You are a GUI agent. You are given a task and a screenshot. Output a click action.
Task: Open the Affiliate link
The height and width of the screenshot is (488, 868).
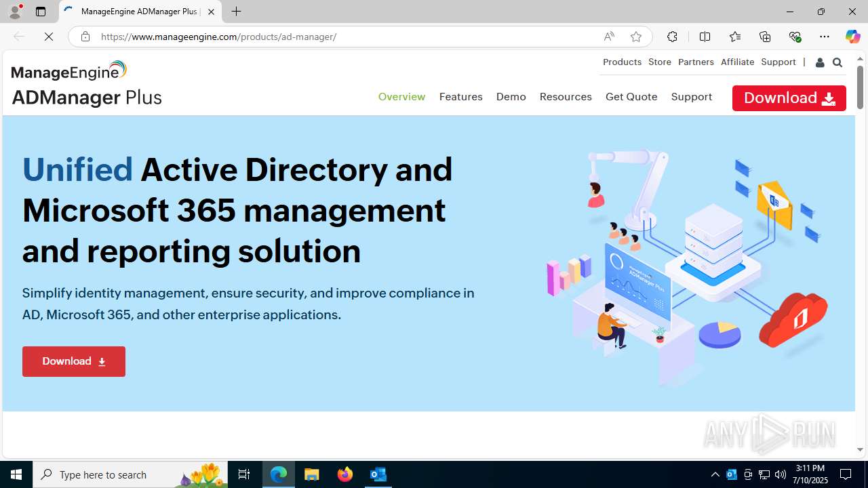click(x=737, y=62)
